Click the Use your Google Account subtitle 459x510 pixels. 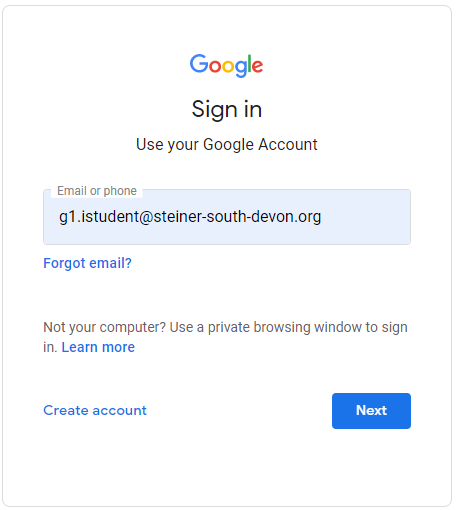click(227, 145)
